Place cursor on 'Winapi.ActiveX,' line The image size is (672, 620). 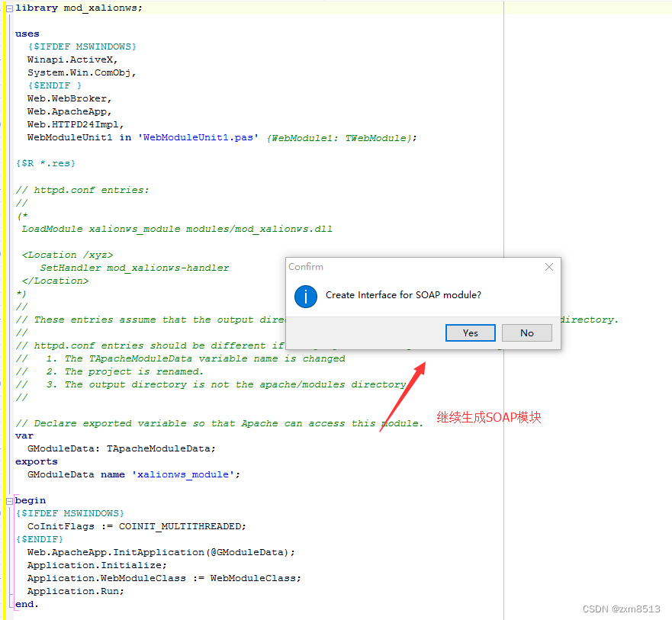tap(72, 59)
